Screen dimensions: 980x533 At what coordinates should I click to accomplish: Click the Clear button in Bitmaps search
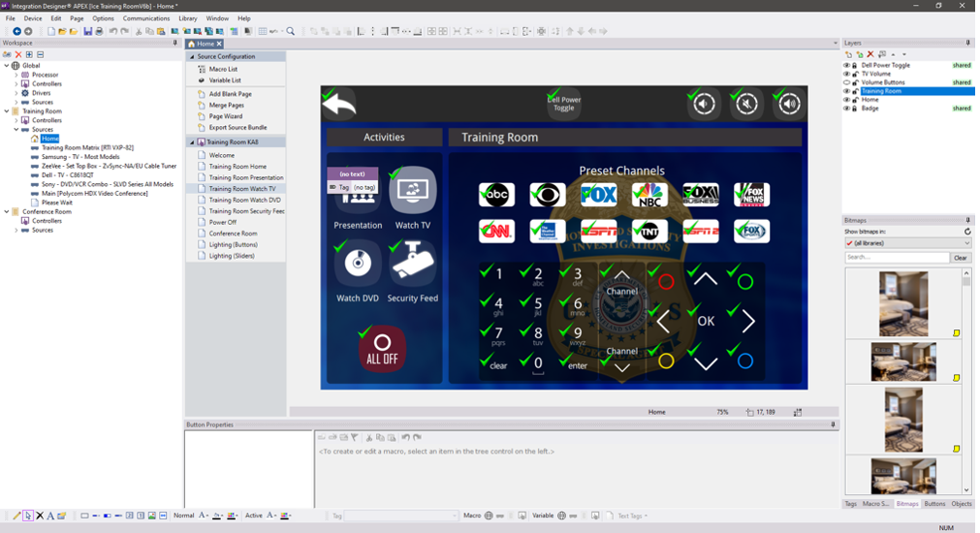click(x=960, y=258)
